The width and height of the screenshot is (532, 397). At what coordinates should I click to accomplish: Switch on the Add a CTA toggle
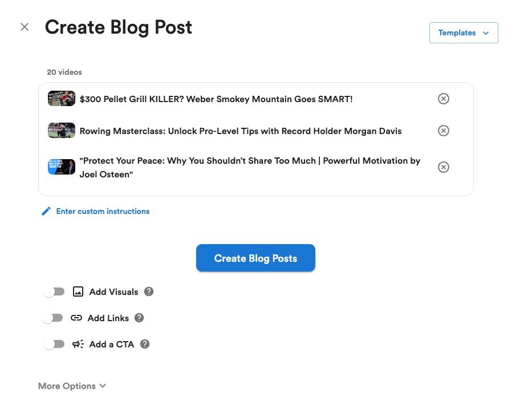(x=54, y=345)
